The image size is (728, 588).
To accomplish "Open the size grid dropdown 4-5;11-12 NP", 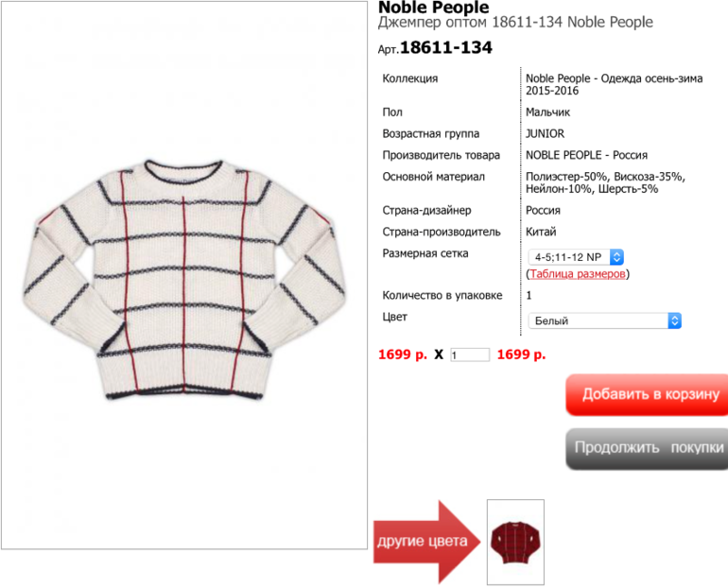I will click(576, 257).
